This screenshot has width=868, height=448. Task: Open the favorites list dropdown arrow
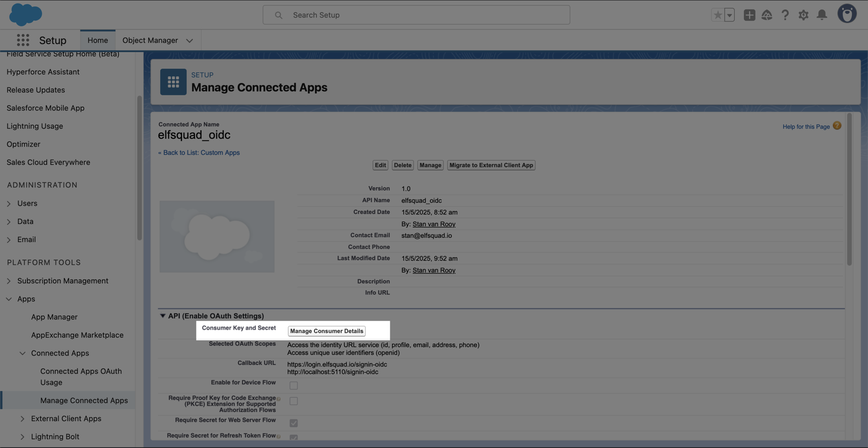[x=730, y=16]
